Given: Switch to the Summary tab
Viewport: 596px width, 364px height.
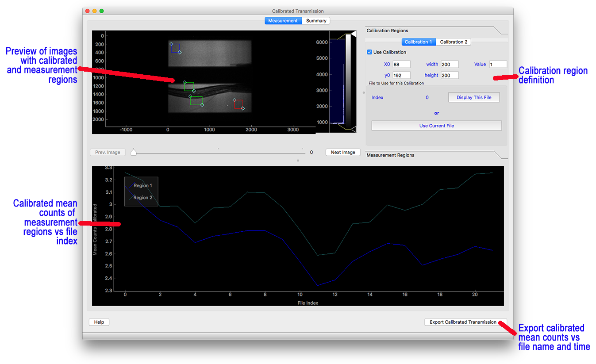Looking at the screenshot, I should click(x=316, y=21).
